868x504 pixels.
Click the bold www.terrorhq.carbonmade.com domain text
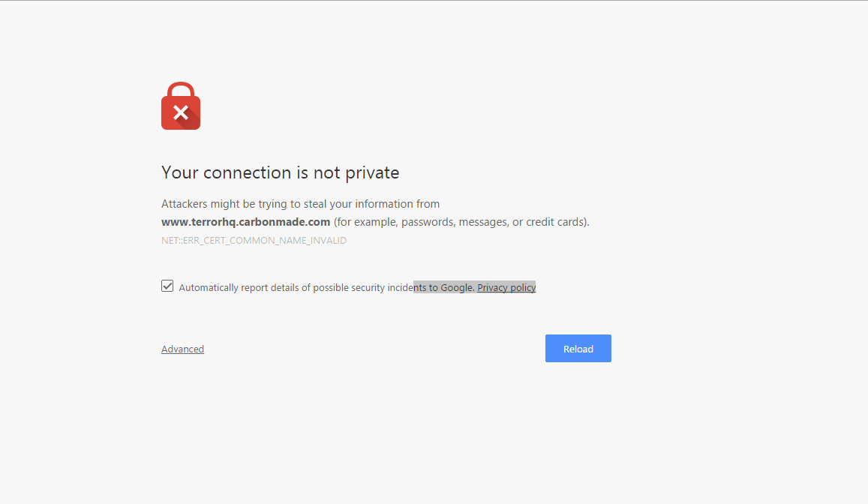coord(245,222)
